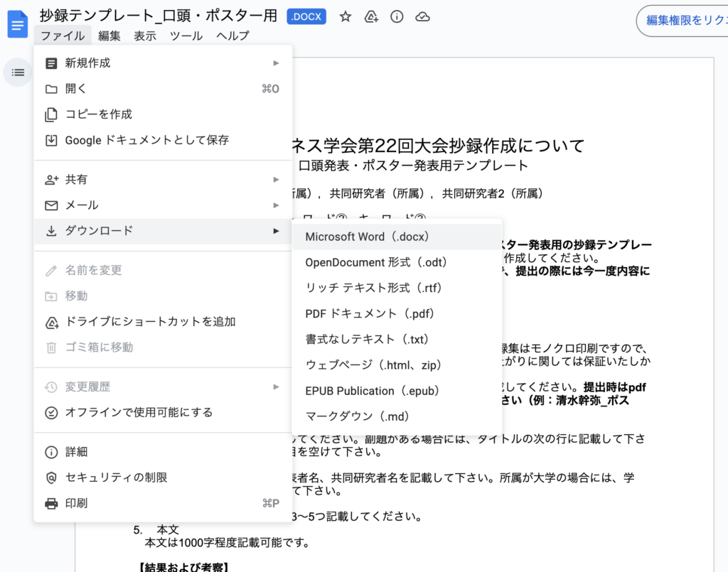Open 詳細 from the File menu
Viewport: 728px width, 572px height.
[x=163, y=452]
